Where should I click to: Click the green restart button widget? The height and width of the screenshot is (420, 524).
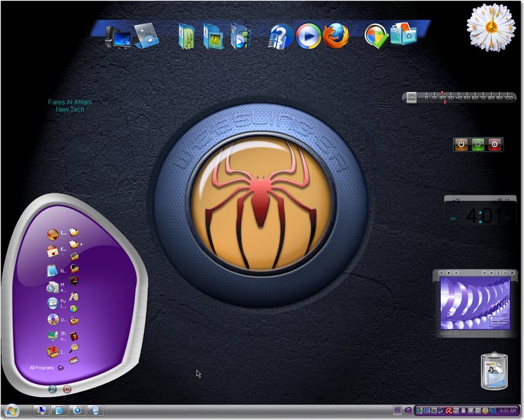point(478,144)
